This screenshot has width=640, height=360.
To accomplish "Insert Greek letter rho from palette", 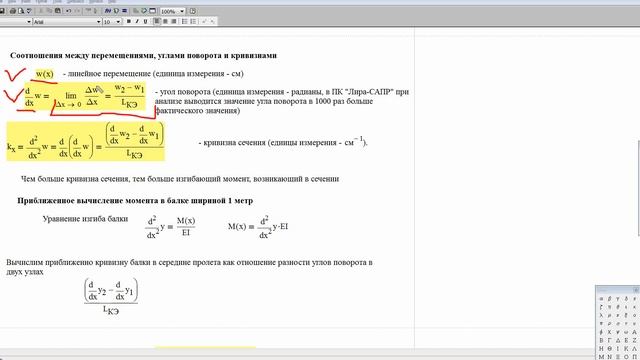I will pyautogui.click(x=609, y=324).
